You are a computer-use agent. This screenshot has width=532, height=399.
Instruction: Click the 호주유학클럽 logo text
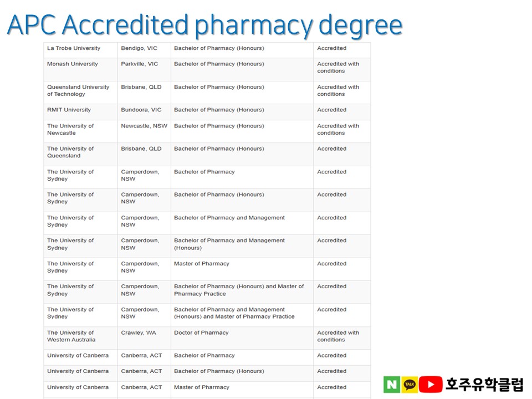[484, 385]
